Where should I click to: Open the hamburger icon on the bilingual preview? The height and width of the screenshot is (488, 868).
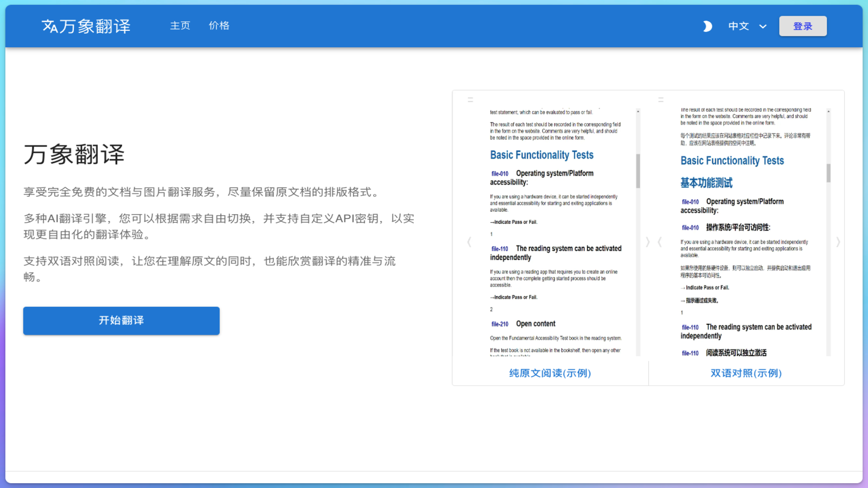click(x=660, y=99)
